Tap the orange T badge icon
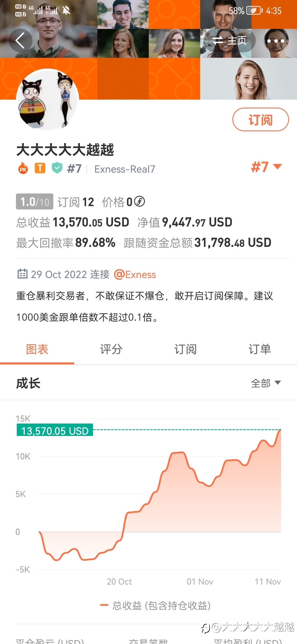Viewport: 297px width, 644px height. [x=40, y=168]
